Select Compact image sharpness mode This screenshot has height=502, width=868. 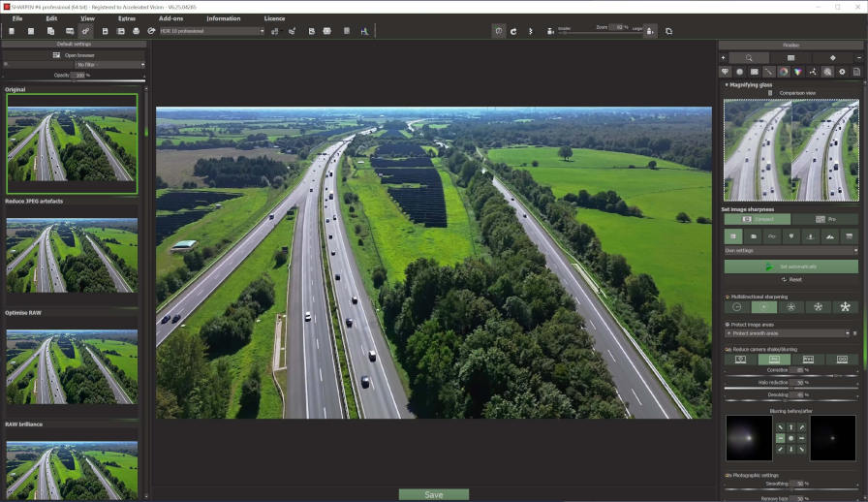[x=757, y=219]
